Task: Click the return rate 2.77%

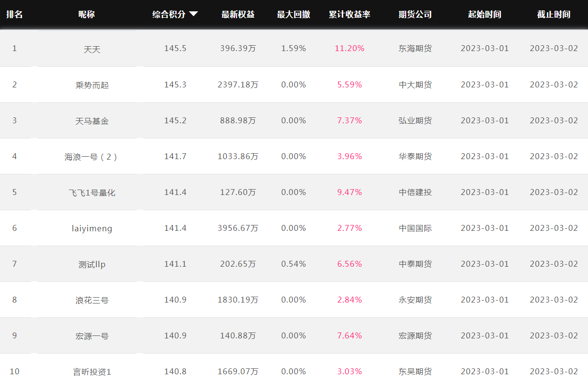Action: (x=350, y=228)
